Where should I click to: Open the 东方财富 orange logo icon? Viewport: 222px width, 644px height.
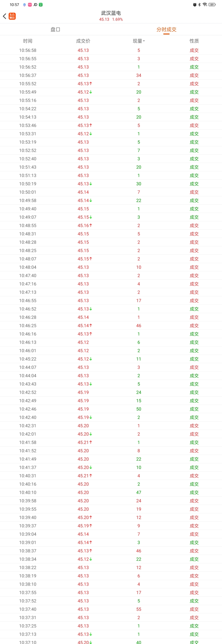(x=12, y=16)
